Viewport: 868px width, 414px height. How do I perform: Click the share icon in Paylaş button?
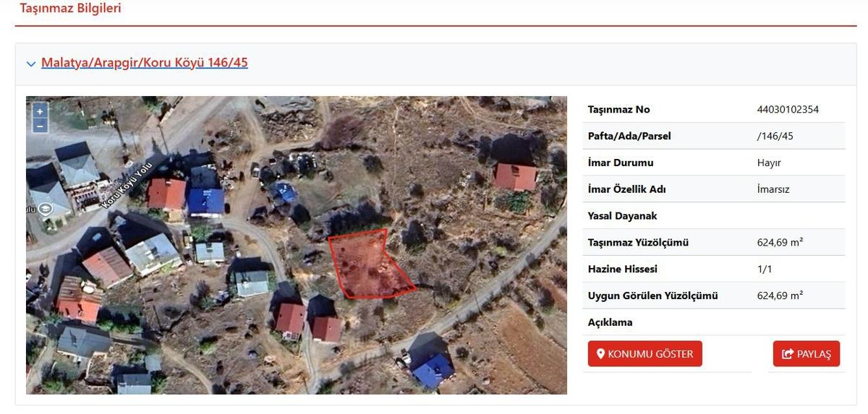(x=788, y=354)
